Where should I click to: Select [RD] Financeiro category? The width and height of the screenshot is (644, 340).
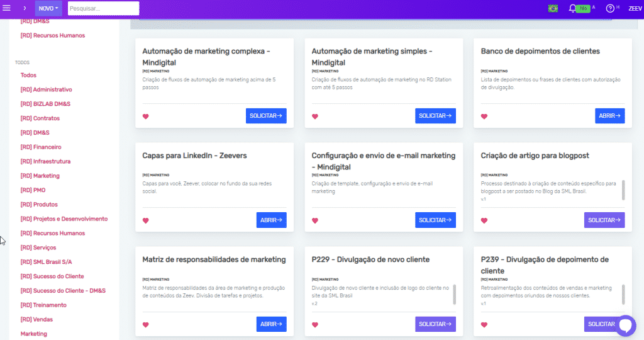(41, 147)
